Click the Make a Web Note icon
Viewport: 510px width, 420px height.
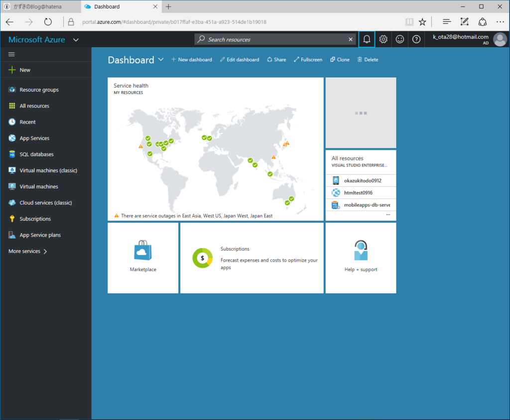coord(465,22)
